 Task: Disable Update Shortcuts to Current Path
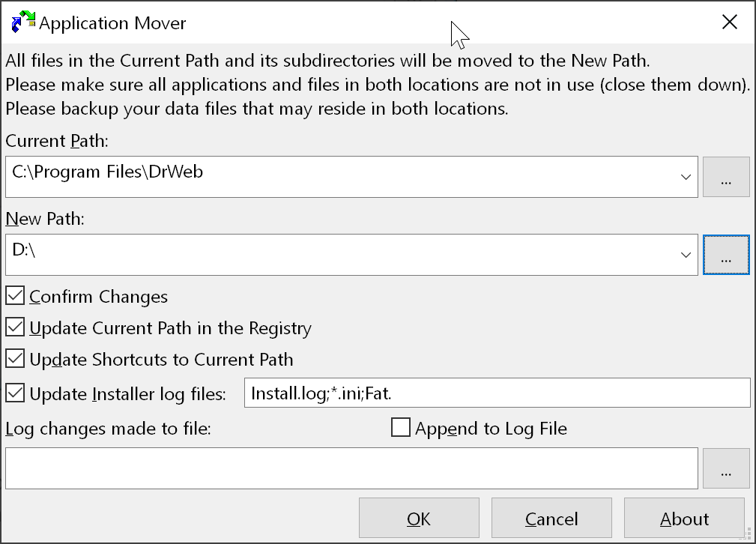click(x=15, y=359)
